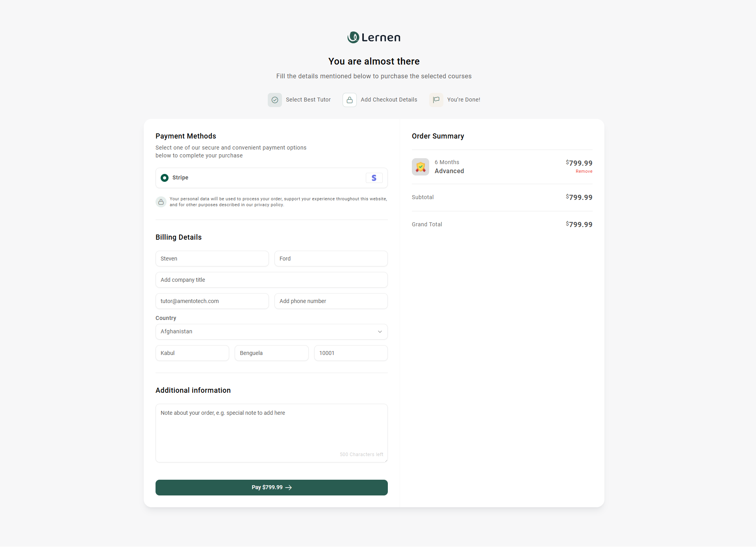
Task: Click the Add company title field
Action: point(271,280)
